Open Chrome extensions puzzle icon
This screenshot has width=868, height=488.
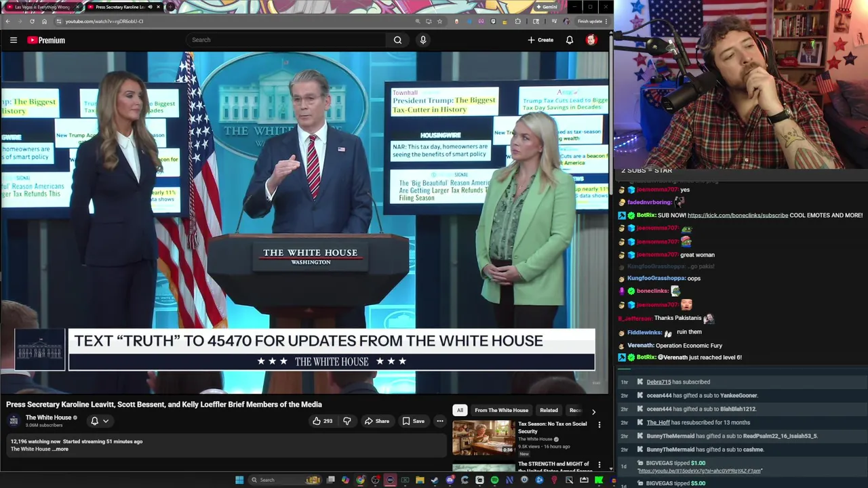pos(518,21)
